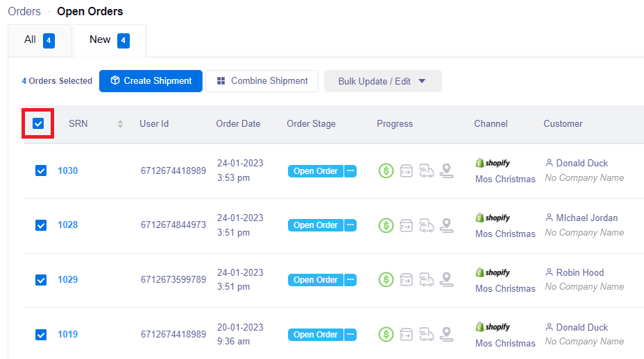Image resolution: width=644 pixels, height=359 pixels.
Task: Click the Shopify logo in order 1028 row
Action: coord(493,218)
